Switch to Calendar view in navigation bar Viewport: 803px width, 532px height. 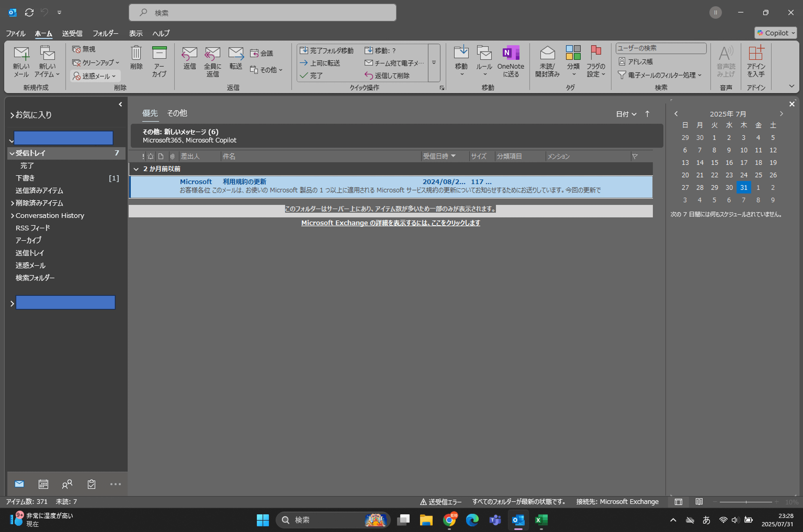43,484
